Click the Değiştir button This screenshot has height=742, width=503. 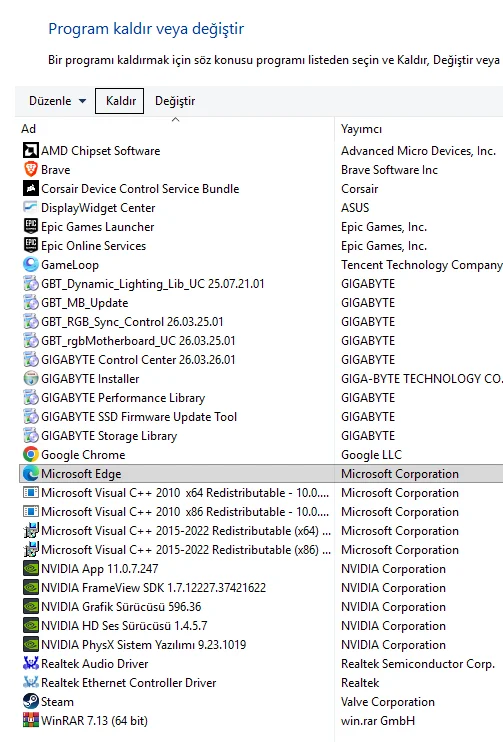click(175, 101)
